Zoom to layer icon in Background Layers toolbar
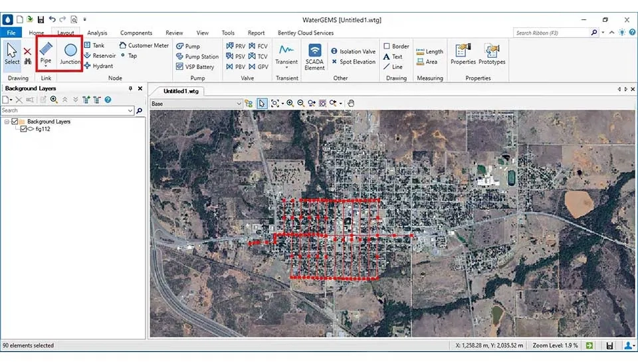The width and height of the screenshot is (638, 364). coord(54,100)
